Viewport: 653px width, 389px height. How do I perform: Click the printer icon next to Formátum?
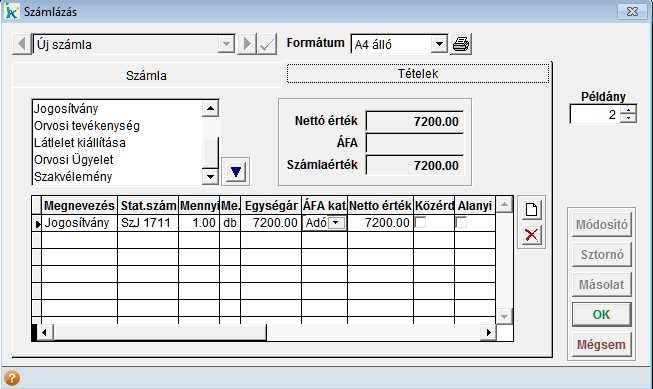click(461, 44)
